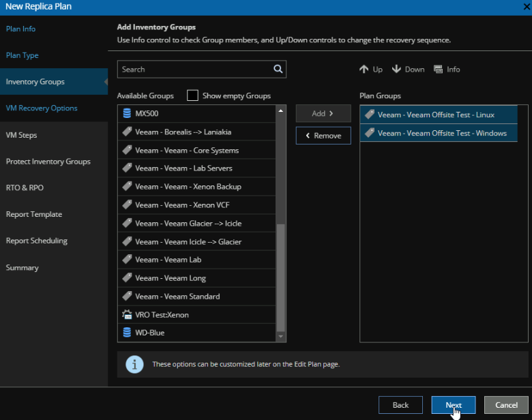Select Veeam - Veeam Standard group
Viewport: 532px width, 420px height.
(197, 296)
